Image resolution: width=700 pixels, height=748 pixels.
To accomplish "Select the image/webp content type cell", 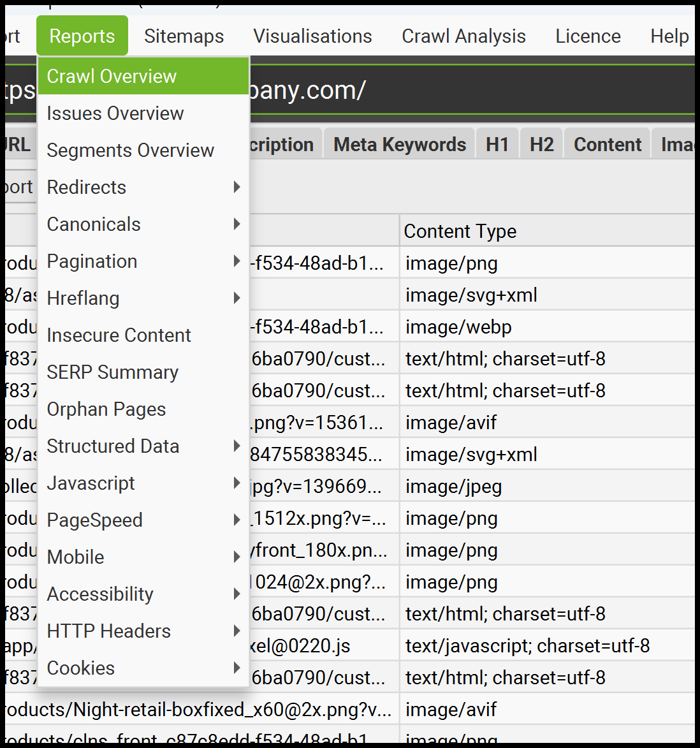I will click(547, 326).
